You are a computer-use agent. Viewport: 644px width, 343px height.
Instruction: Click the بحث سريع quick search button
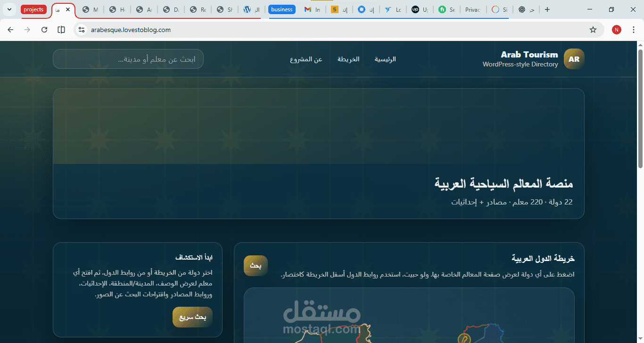pos(192,317)
